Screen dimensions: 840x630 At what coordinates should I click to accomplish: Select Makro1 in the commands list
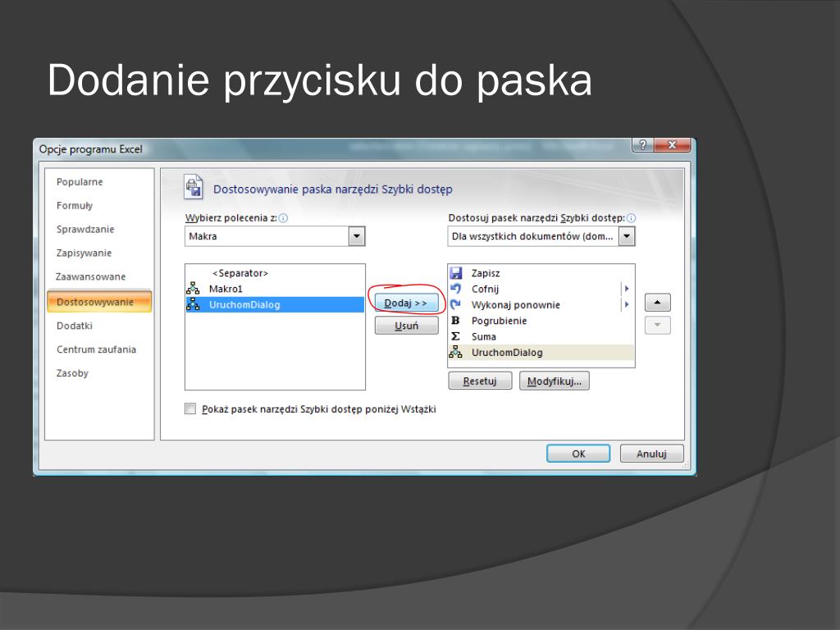click(x=275, y=289)
